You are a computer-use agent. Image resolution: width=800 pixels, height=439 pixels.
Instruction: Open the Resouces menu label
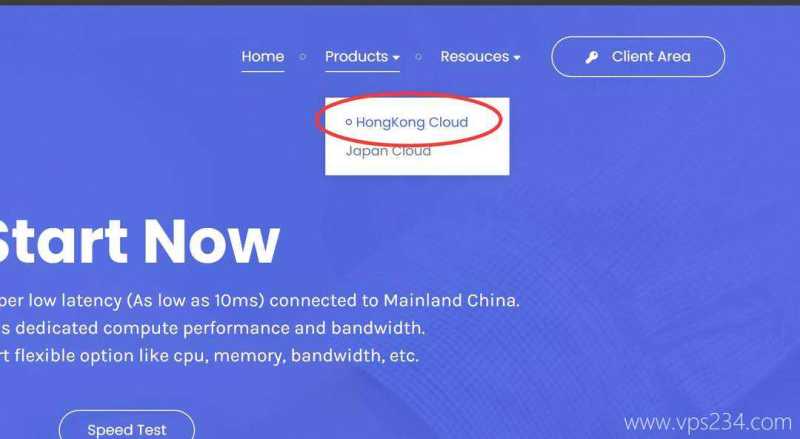[475, 56]
